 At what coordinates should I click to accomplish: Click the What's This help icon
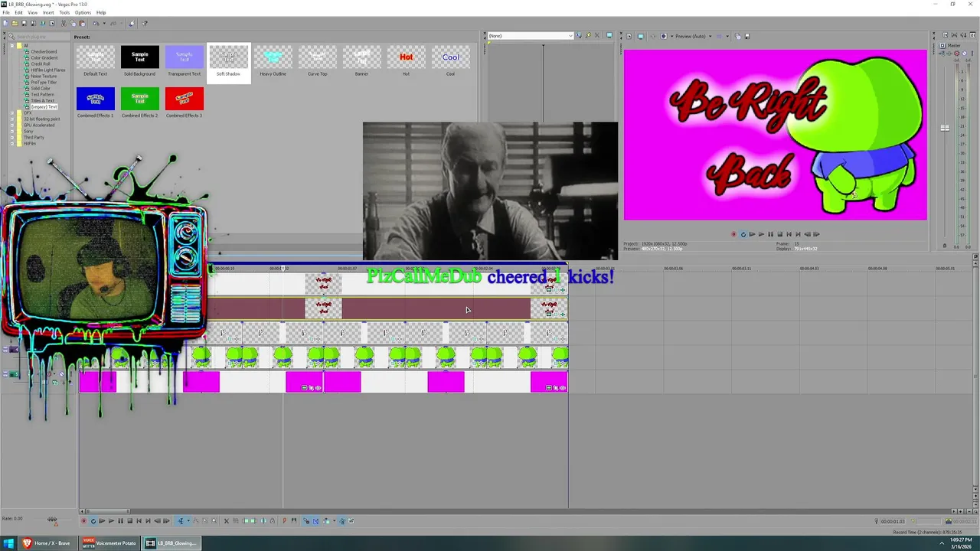(145, 23)
